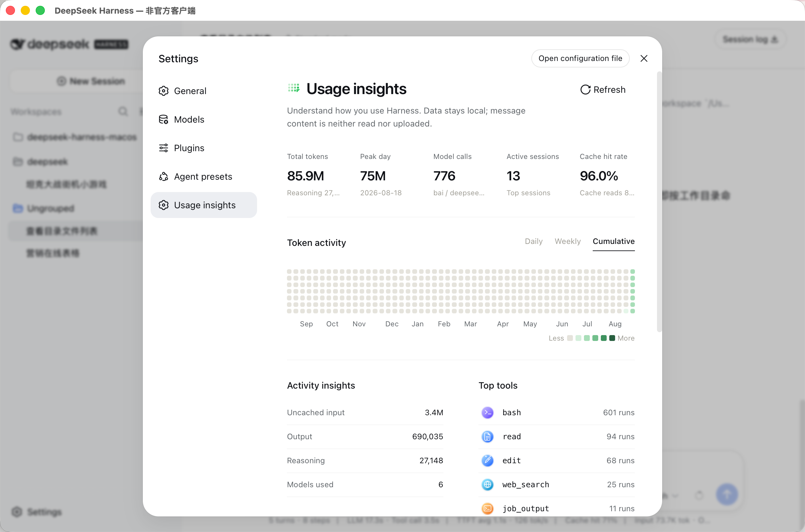Screen dimensions: 805x532
Task: Click the workspaces search icon in background
Action: tap(123, 111)
